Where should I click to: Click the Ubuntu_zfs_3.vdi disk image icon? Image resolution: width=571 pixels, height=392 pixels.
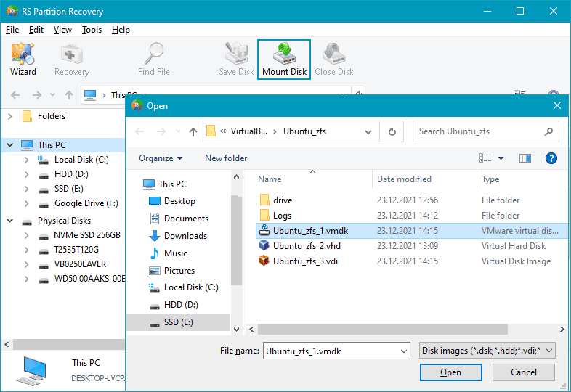[264, 261]
